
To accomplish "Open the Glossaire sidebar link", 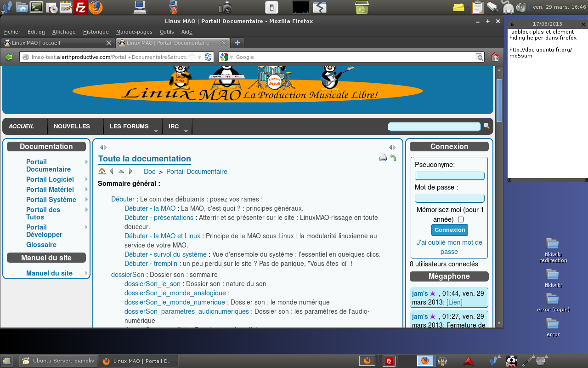I will pyautogui.click(x=41, y=245).
